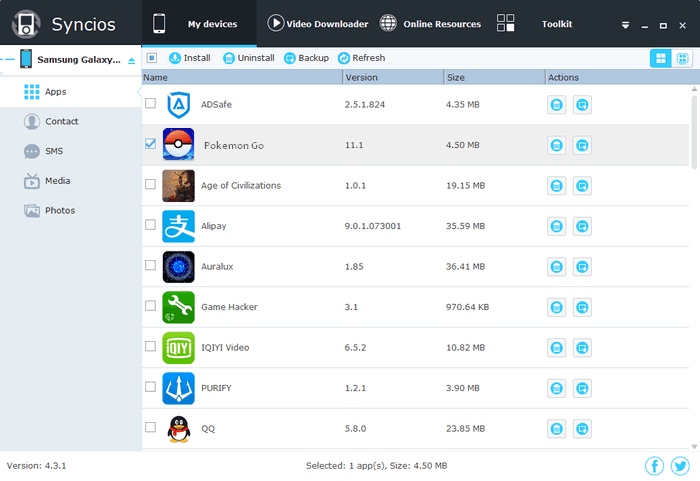This screenshot has height=481, width=700.
Task: Select Media in the sidebar
Action: [71, 181]
